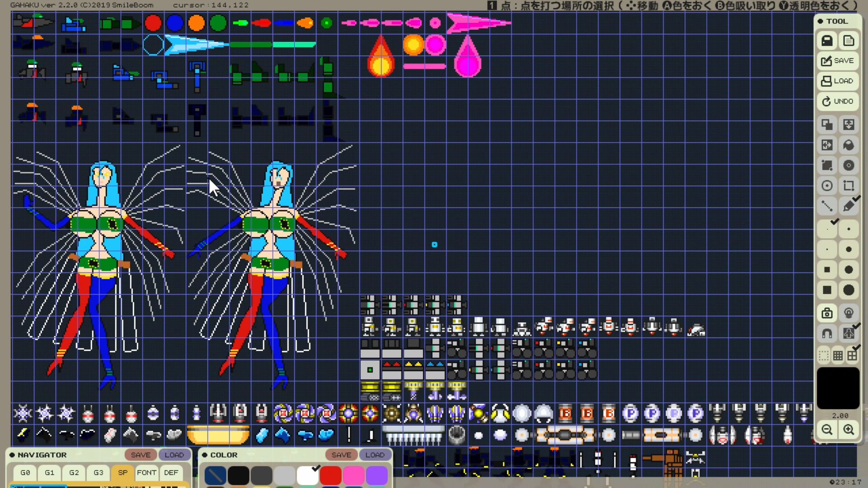Select the outline rectangle tool
This screenshot has width=868, height=488.
[x=849, y=186]
